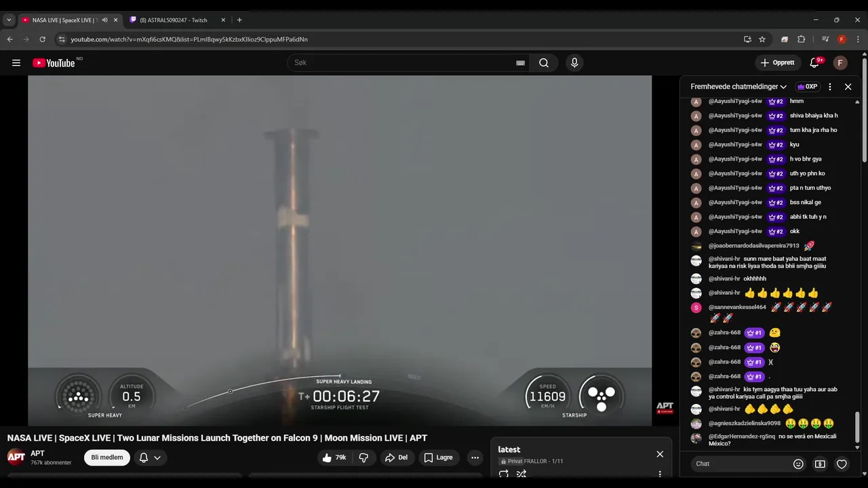Open a new browser tab
868x488 pixels.
click(239, 20)
